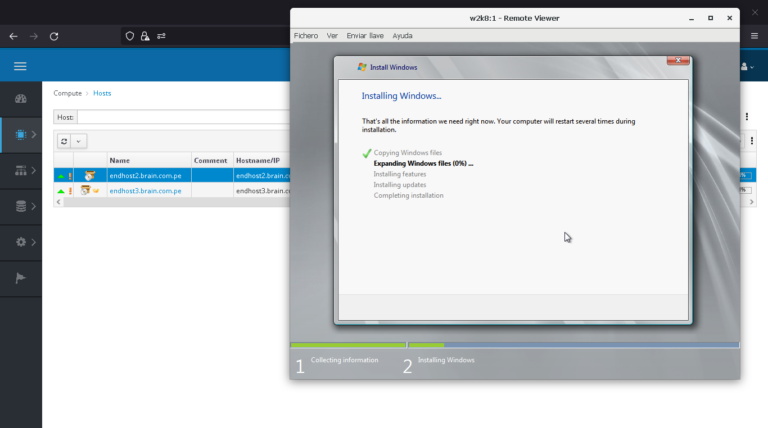Viewport: 768px width, 428px height.
Task: Click the hosts table horizontal scrollbar
Action: coord(170,202)
